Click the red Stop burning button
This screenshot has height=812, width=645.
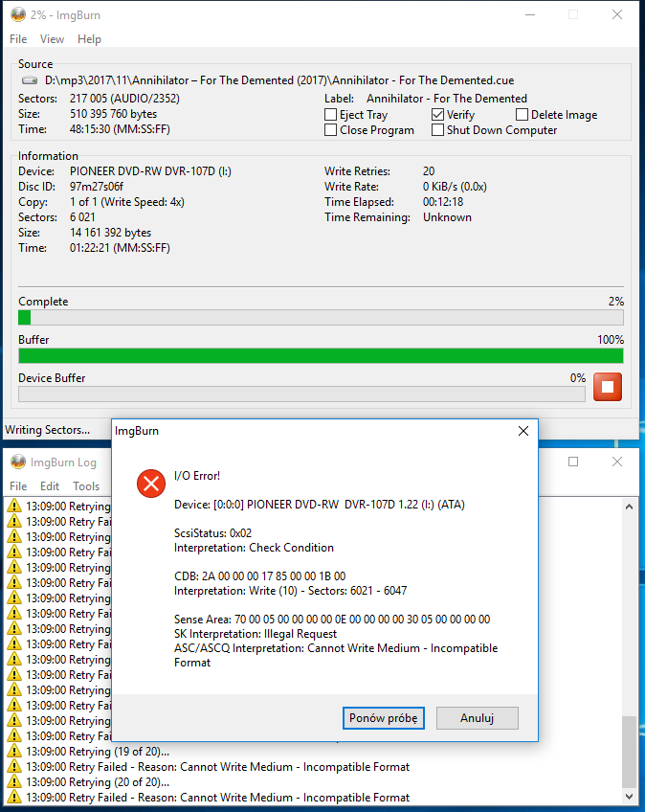click(x=608, y=387)
